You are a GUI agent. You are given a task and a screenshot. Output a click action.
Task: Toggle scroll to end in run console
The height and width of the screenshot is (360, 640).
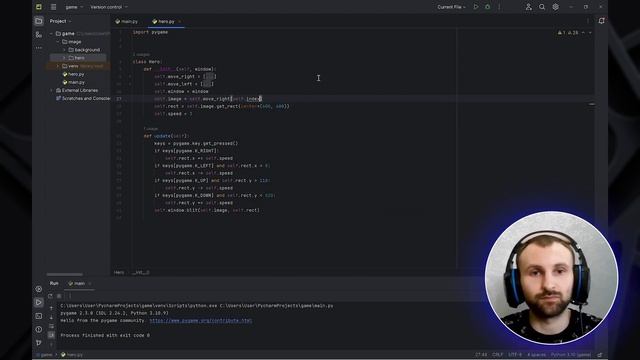[51, 335]
